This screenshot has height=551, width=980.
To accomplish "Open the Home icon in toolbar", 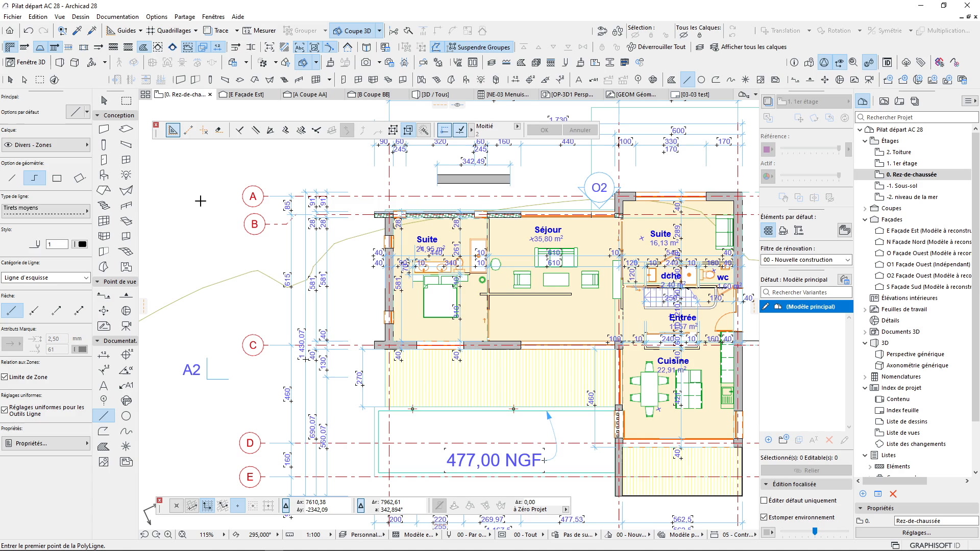I will 10,31.
